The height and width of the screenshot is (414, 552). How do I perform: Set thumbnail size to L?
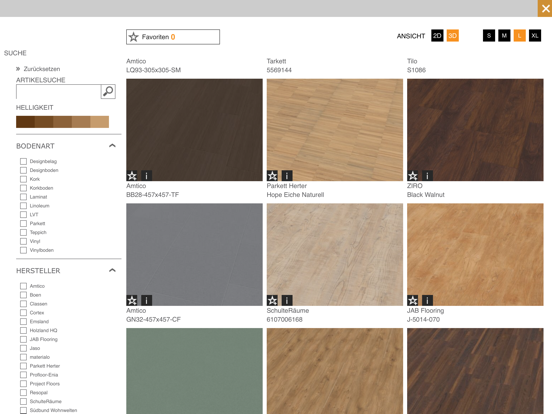[x=520, y=36]
